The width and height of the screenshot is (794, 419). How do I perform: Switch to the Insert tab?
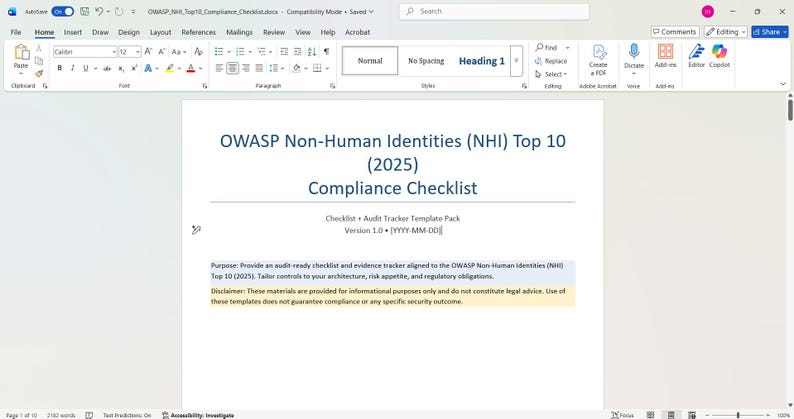[72, 32]
